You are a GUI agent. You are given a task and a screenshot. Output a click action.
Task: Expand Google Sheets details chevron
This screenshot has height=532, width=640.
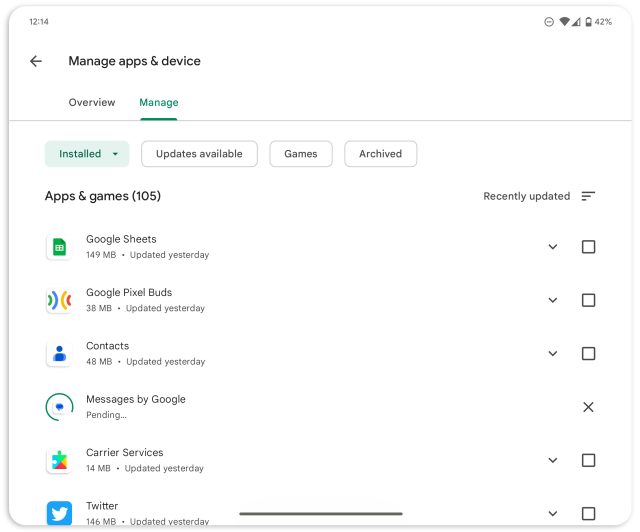(x=552, y=247)
